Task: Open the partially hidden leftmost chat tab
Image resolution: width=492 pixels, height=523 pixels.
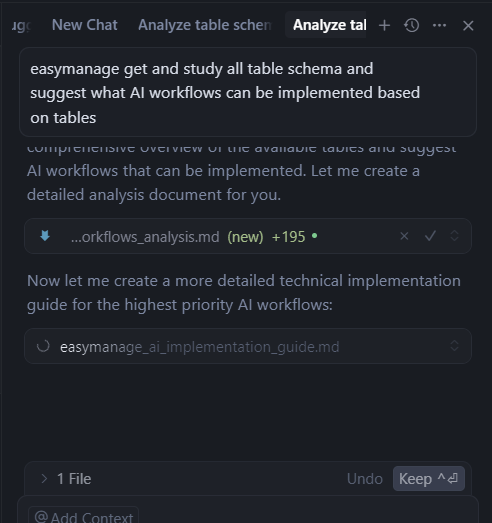Action: click(22, 25)
